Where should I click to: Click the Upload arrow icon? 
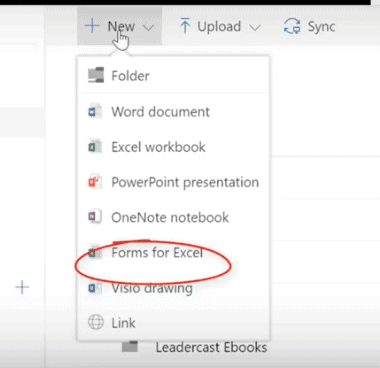point(185,26)
